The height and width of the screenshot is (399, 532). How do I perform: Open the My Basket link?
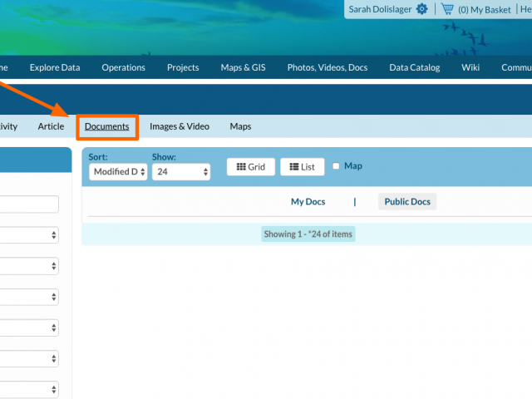(484, 10)
